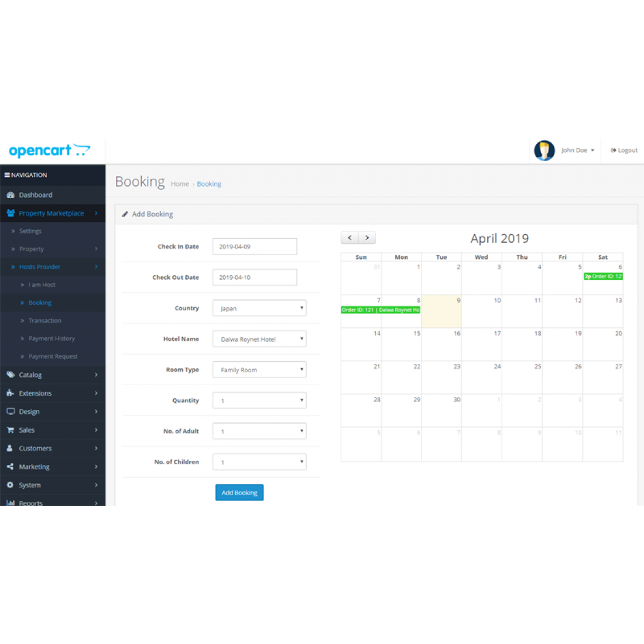The height and width of the screenshot is (644, 644).
Task: Go to previous month in calendar
Action: pos(350,238)
